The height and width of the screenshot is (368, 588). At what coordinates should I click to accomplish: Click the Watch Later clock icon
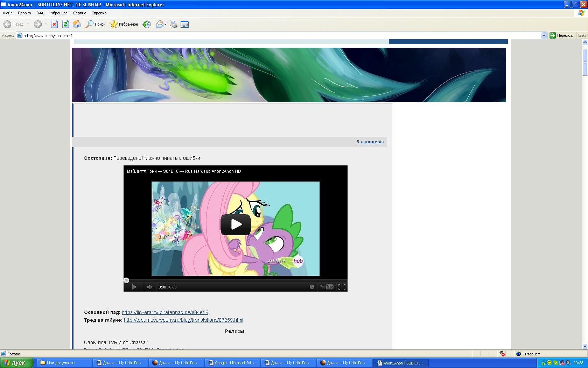coord(312,287)
